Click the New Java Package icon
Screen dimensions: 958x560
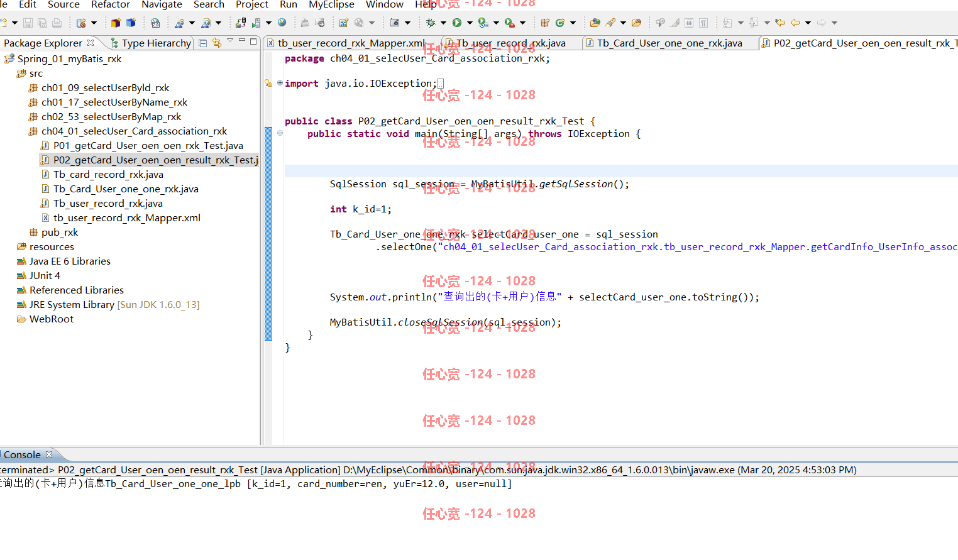coord(545,23)
